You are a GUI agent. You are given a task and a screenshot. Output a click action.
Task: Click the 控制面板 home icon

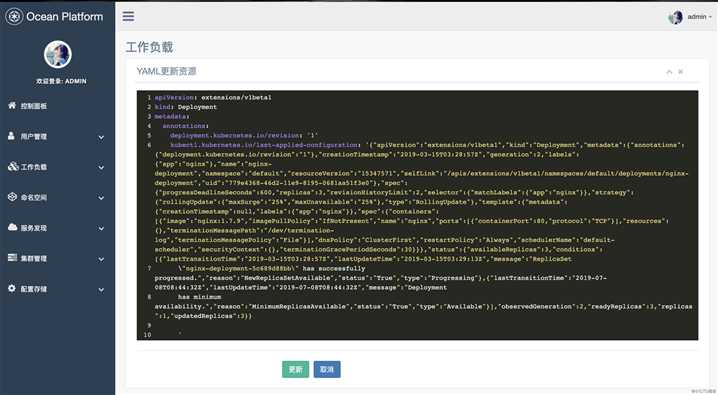(x=12, y=105)
